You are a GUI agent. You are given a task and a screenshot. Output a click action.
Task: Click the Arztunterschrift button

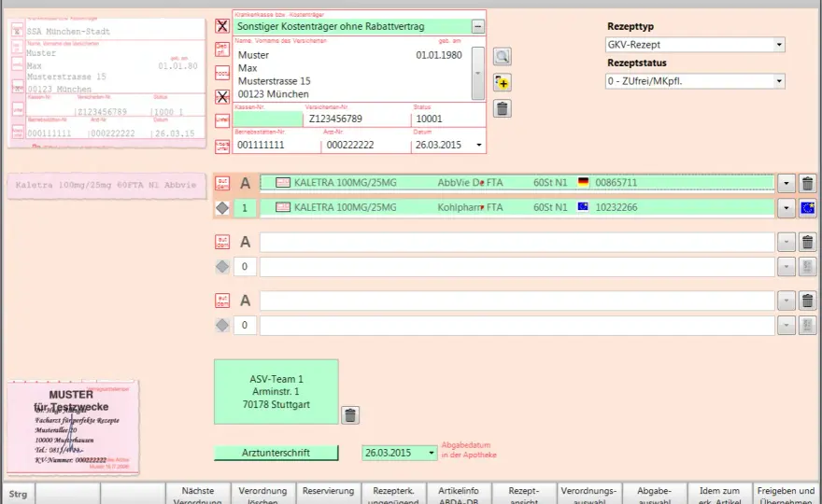(276, 453)
